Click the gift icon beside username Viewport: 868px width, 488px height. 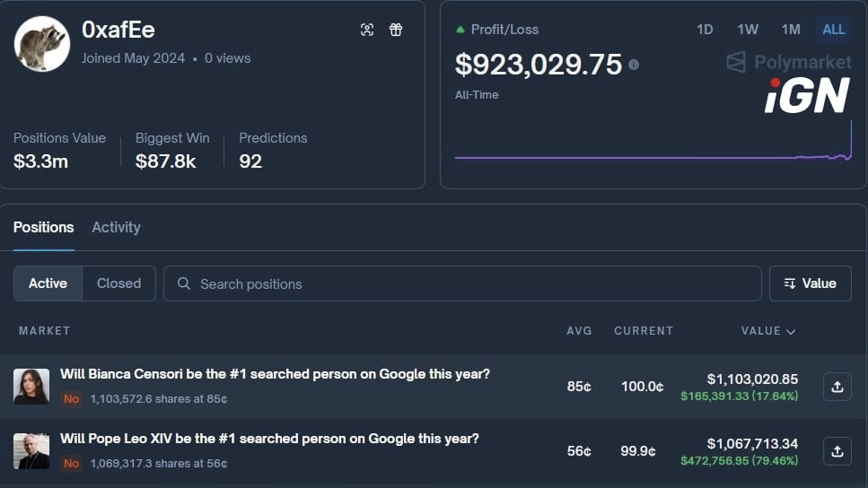click(x=396, y=30)
